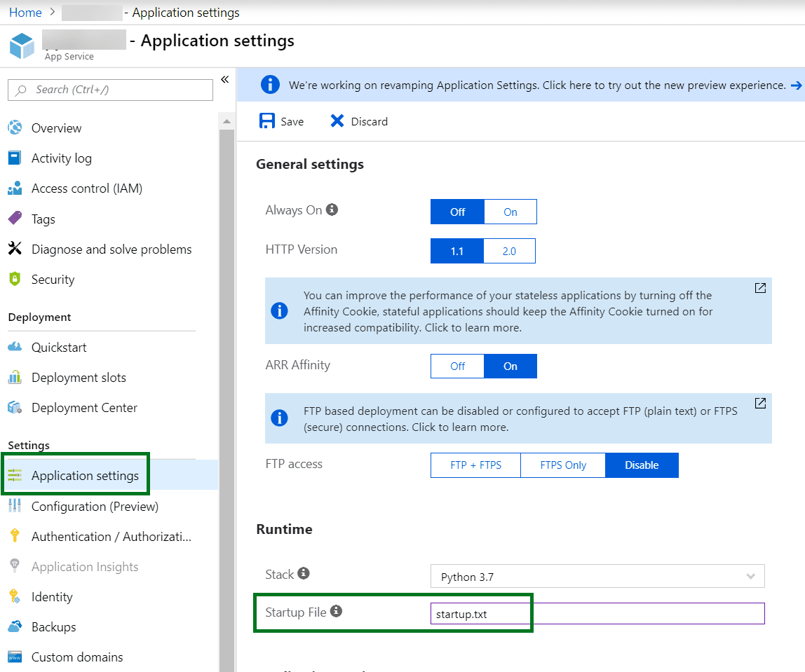This screenshot has width=805, height=672.
Task: Select HTTP Version 2.0
Action: [x=509, y=251]
